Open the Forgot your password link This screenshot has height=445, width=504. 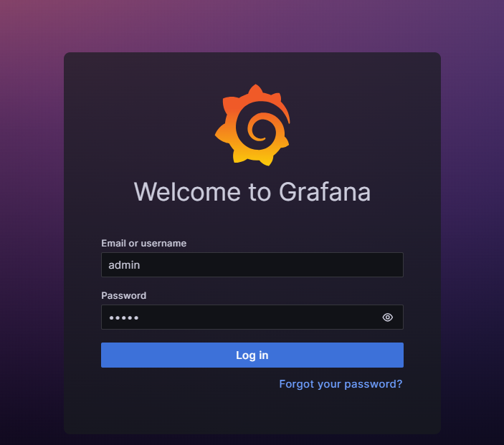[x=341, y=384]
